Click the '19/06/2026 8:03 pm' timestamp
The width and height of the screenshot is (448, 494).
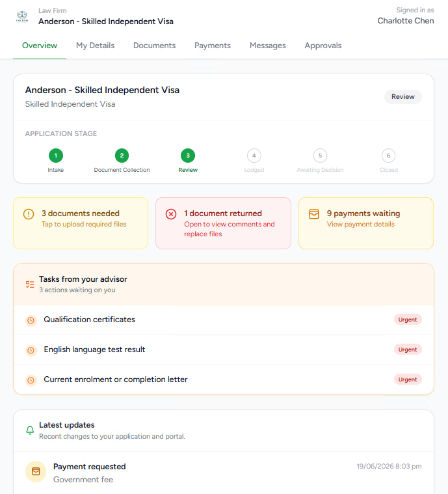(x=389, y=466)
